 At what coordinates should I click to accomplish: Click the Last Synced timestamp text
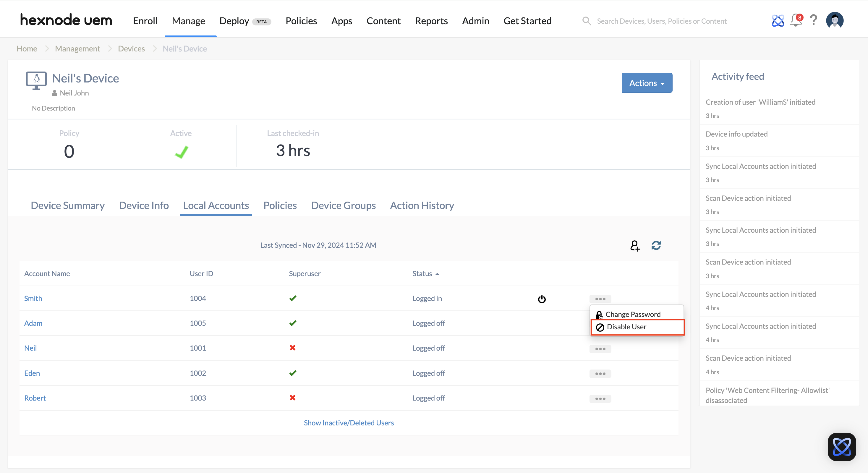[x=318, y=245]
